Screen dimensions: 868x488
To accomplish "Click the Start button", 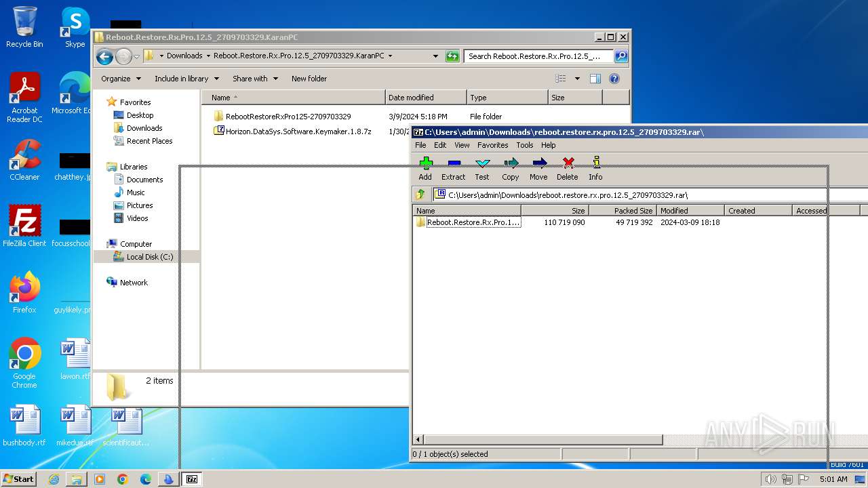I will point(18,479).
